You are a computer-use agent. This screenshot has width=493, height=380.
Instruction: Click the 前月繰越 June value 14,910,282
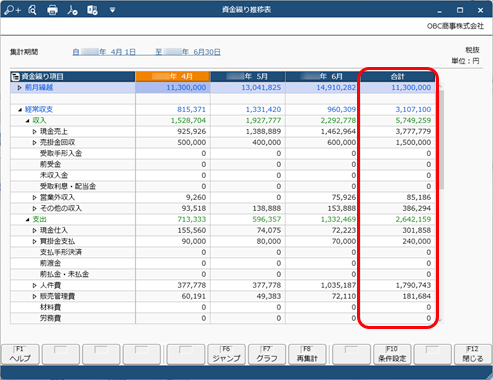coord(336,88)
